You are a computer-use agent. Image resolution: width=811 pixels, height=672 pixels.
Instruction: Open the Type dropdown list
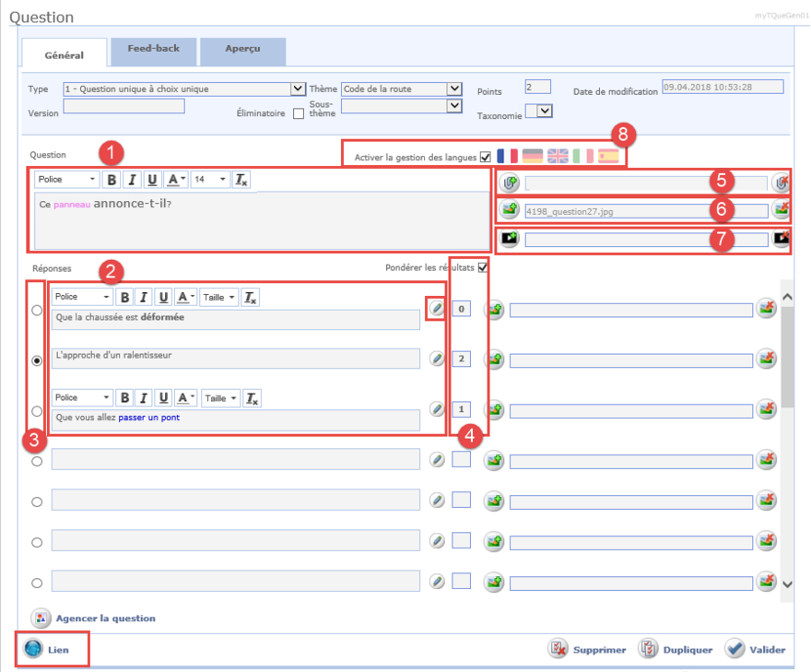click(298, 89)
